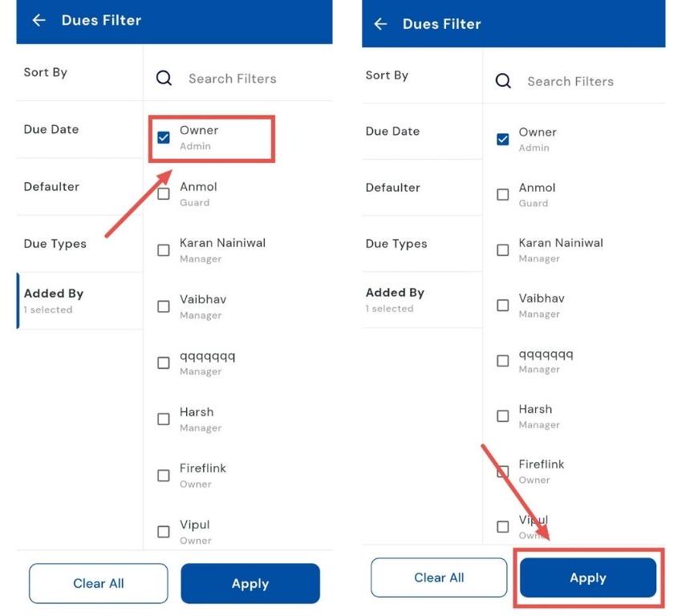Click back arrow in left Dues Filter header
The image size is (686, 616).
39,21
